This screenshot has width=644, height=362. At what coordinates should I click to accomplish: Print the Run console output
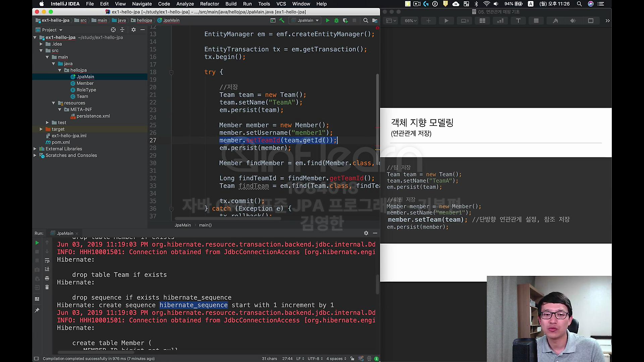click(47, 278)
